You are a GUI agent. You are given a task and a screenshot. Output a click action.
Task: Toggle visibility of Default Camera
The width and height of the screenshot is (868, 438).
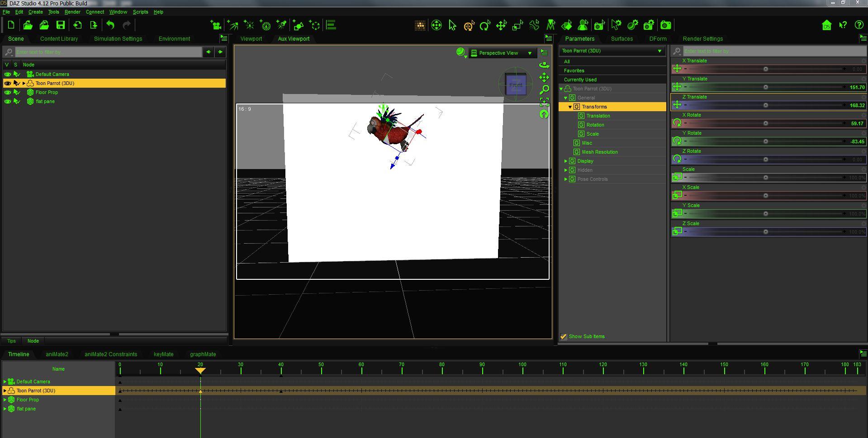click(x=7, y=74)
